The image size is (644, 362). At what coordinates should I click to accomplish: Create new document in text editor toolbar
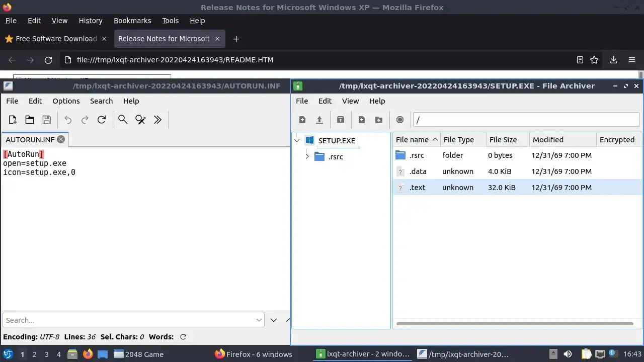13,120
